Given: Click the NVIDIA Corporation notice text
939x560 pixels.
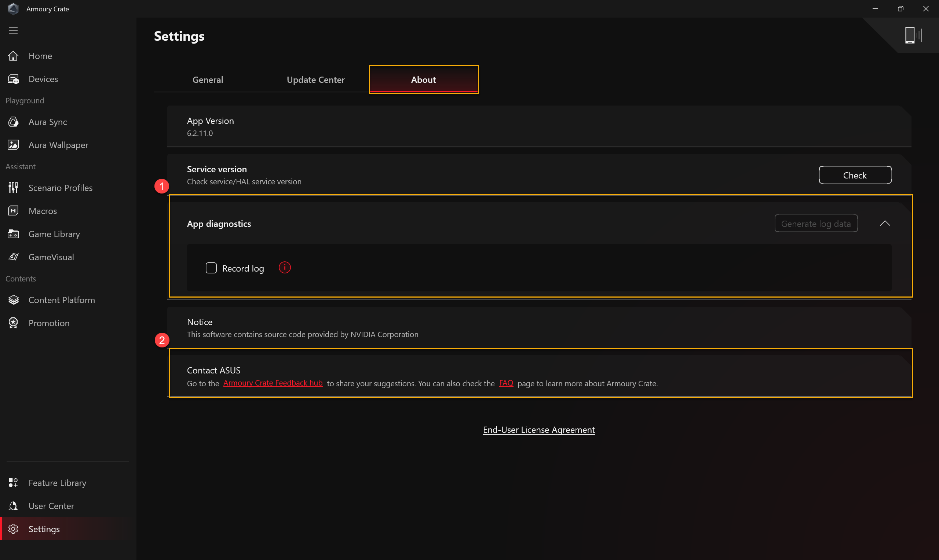Looking at the screenshot, I should [303, 334].
